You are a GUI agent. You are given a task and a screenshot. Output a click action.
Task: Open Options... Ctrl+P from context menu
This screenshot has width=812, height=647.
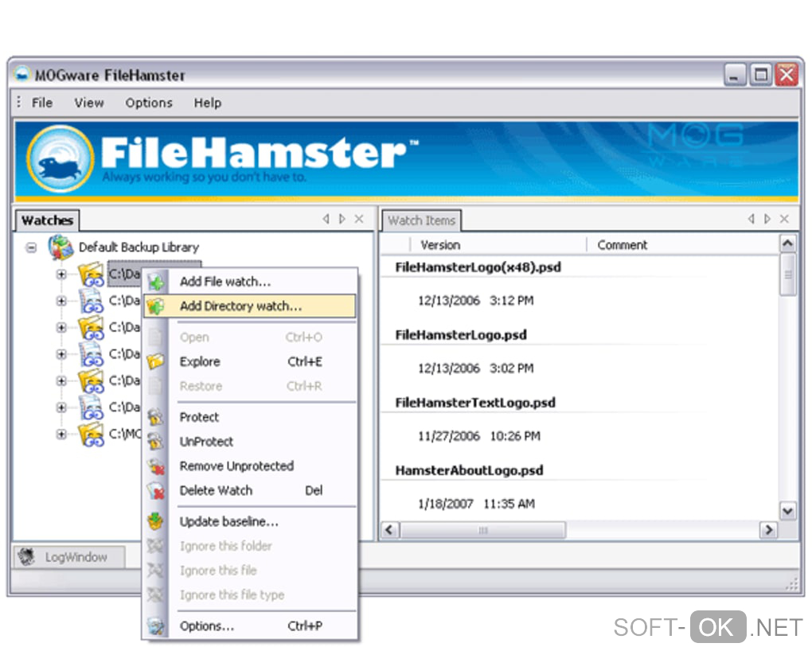(x=250, y=626)
